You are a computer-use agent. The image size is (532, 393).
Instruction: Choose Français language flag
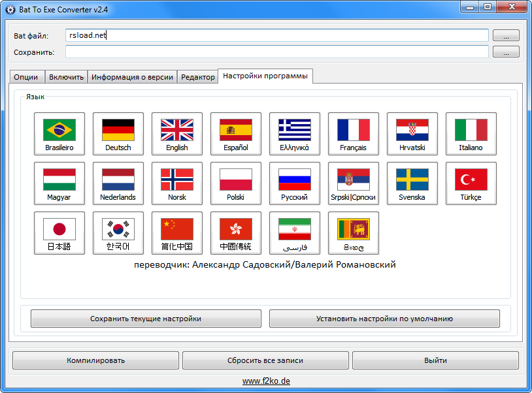354,134
